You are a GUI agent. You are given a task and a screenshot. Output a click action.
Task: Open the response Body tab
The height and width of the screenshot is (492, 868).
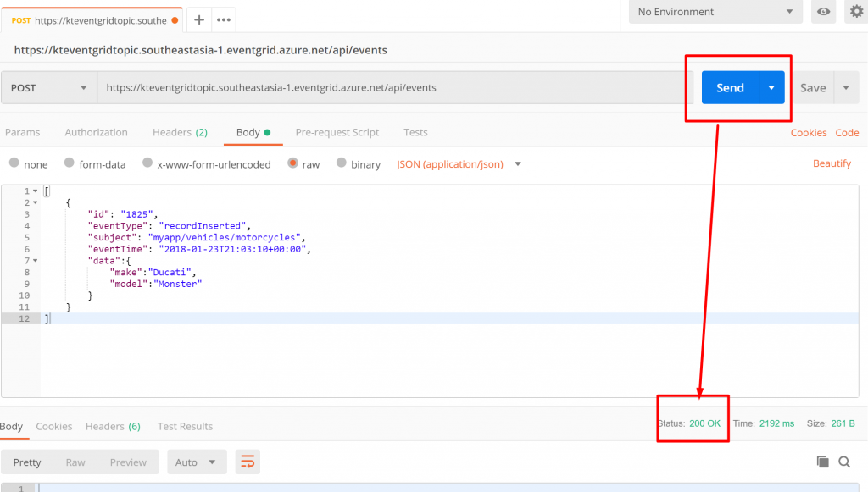pos(12,426)
